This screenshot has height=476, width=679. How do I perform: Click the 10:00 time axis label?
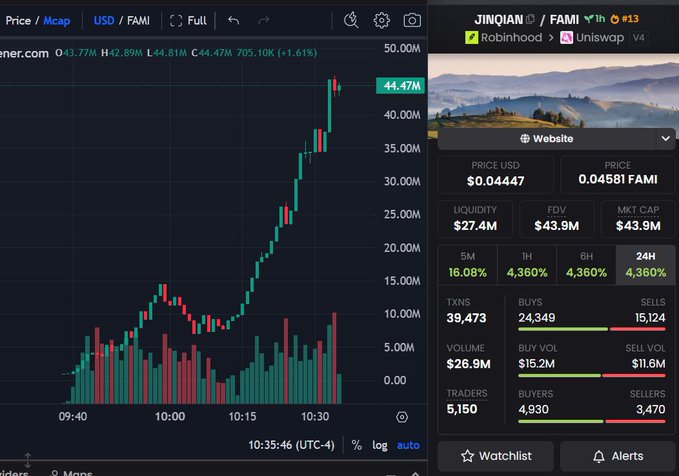tap(170, 417)
